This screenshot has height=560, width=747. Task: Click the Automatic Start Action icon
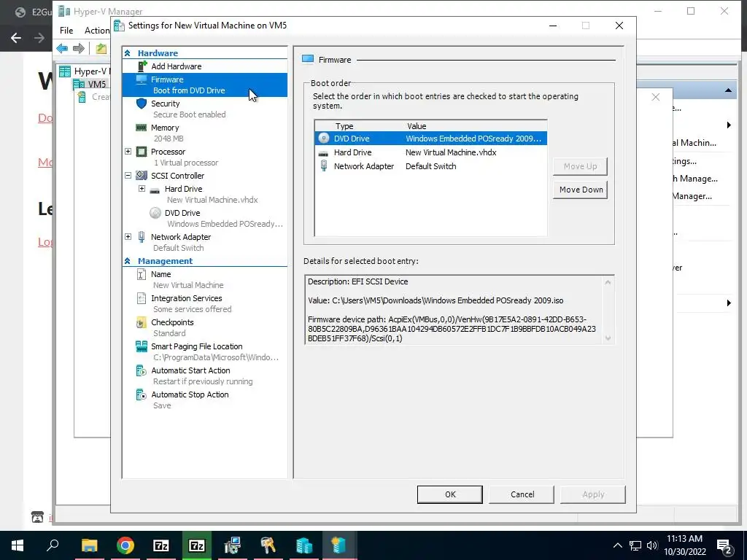(x=142, y=370)
